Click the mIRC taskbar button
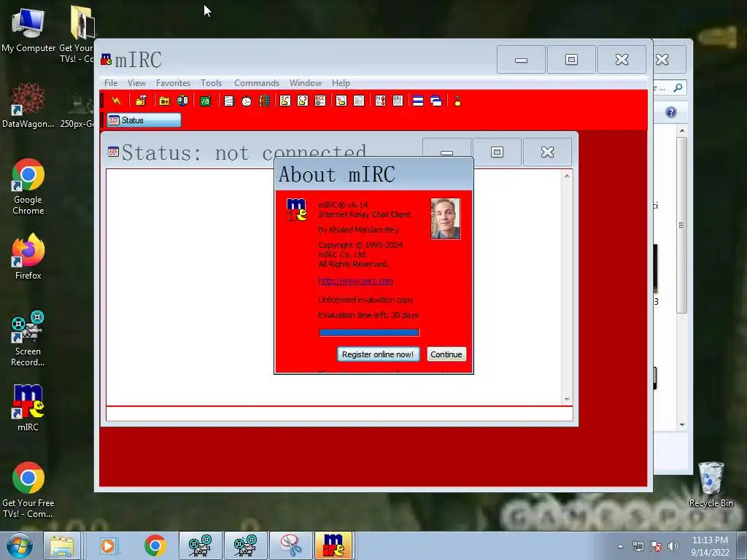The height and width of the screenshot is (560, 747). (333, 545)
